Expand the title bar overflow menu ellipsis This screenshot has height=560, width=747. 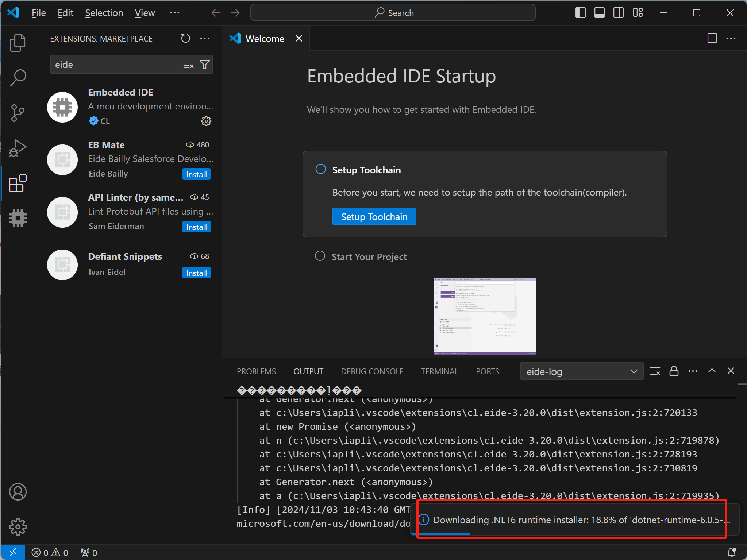pos(175,13)
